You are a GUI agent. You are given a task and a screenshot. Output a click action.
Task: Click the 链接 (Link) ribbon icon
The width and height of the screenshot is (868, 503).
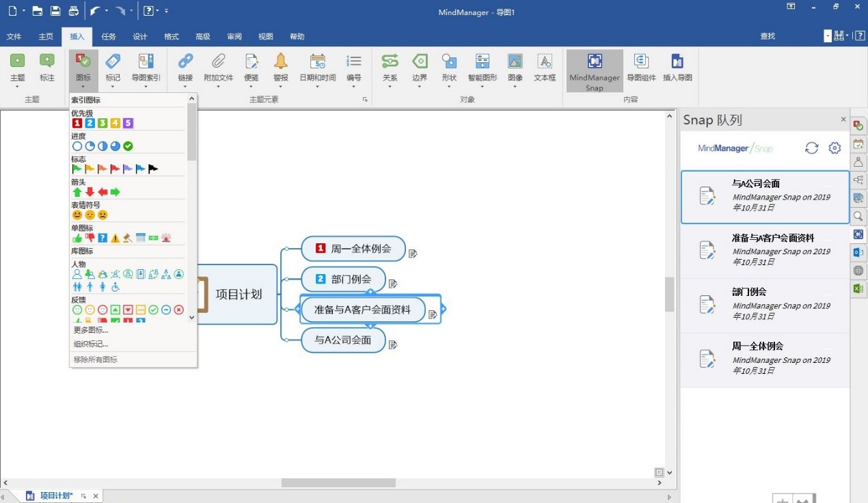pyautogui.click(x=185, y=62)
